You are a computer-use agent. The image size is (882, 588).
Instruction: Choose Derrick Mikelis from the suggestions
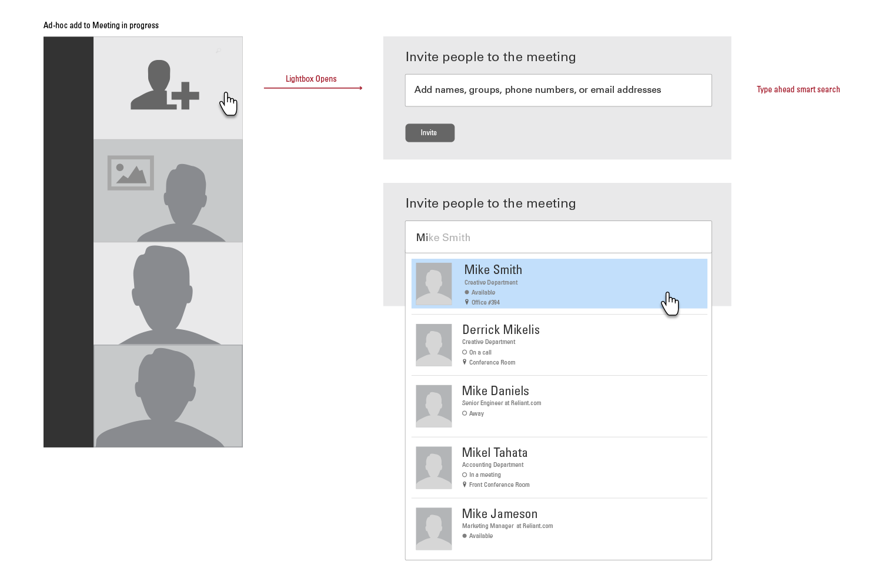point(559,345)
